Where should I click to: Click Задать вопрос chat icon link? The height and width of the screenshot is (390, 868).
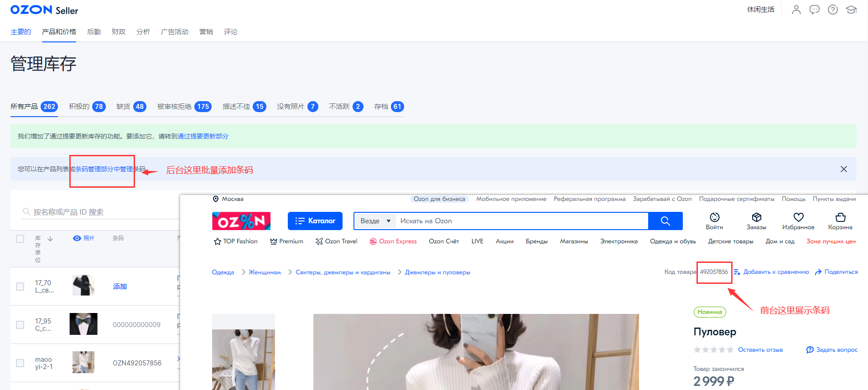(832, 350)
